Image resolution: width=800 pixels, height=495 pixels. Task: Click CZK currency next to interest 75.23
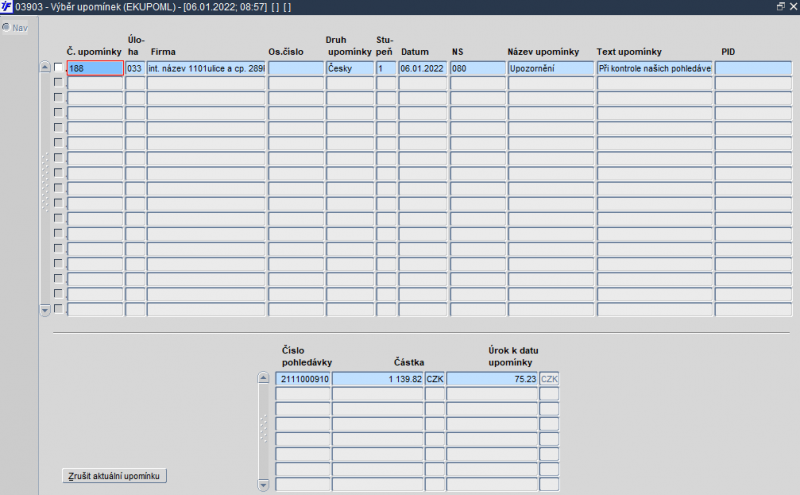549,379
